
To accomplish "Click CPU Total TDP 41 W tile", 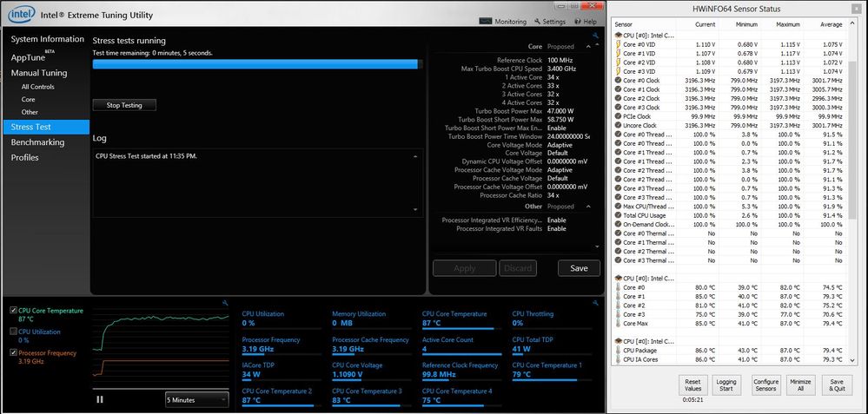I will tap(552, 345).
